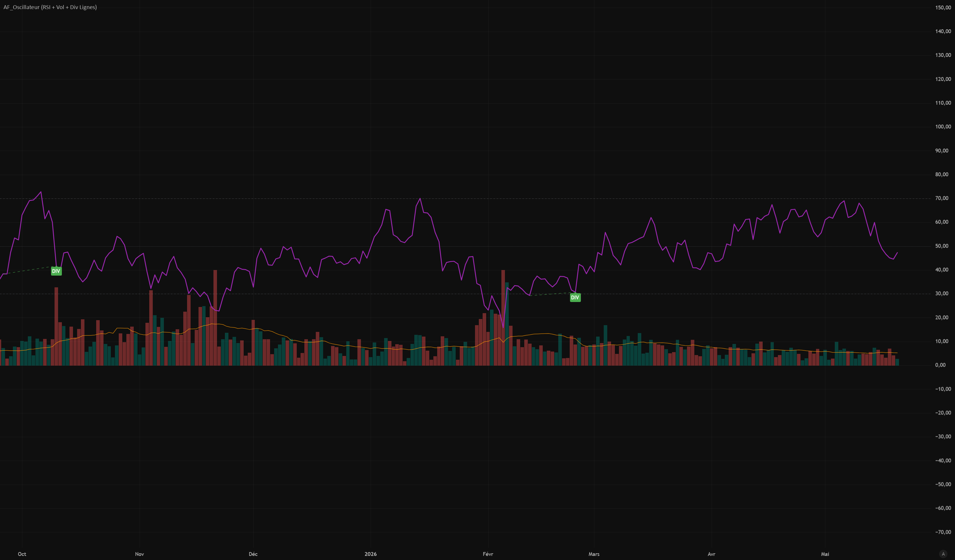The image size is (955, 560).
Task: Click the Nov label on time axis
Action: coord(140,554)
